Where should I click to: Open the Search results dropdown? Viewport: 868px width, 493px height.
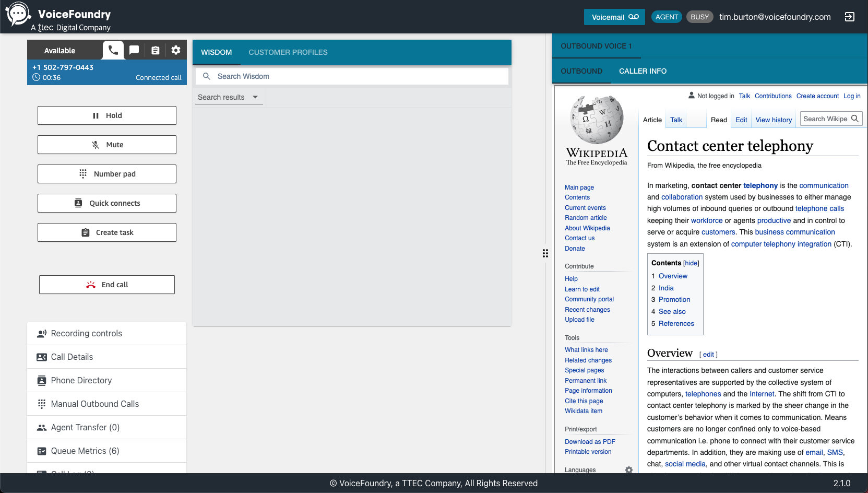[229, 97]
